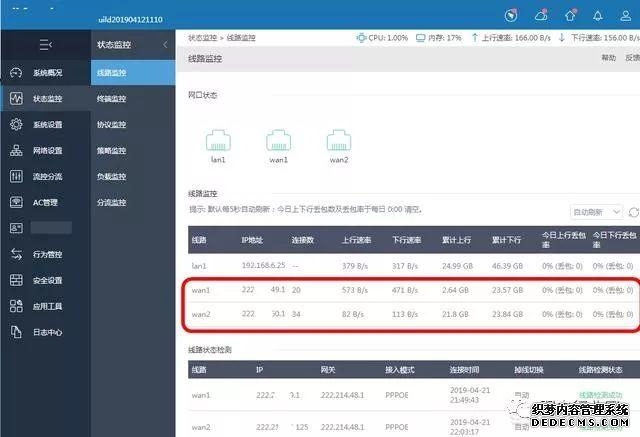
Task: Open 网络设置 network topology icon
Action: [x=16, y=151]
